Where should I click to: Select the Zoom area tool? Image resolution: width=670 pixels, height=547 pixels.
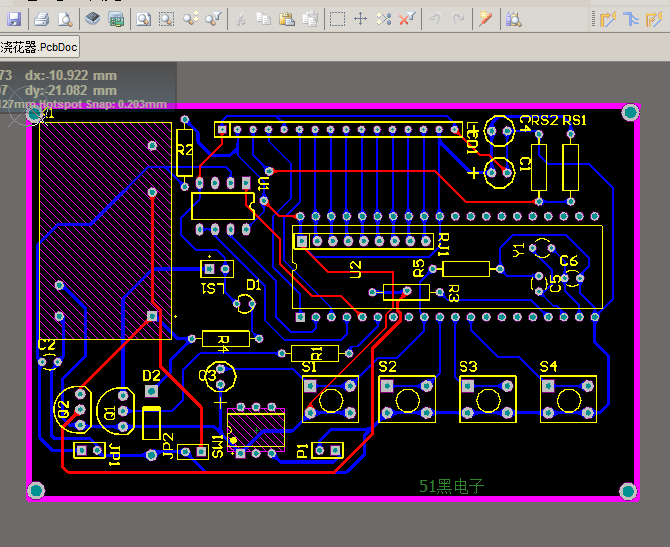click(x=166, y=18)
